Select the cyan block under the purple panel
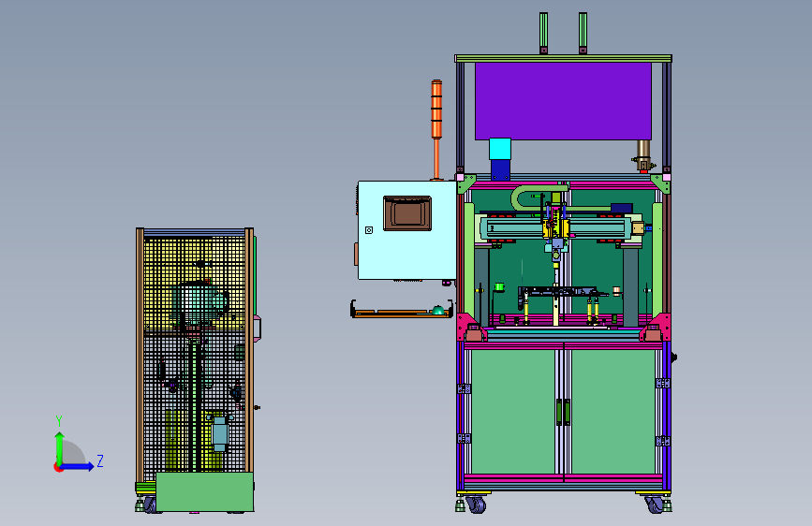Viewport: 812px width, 526px height. [500, 149]
